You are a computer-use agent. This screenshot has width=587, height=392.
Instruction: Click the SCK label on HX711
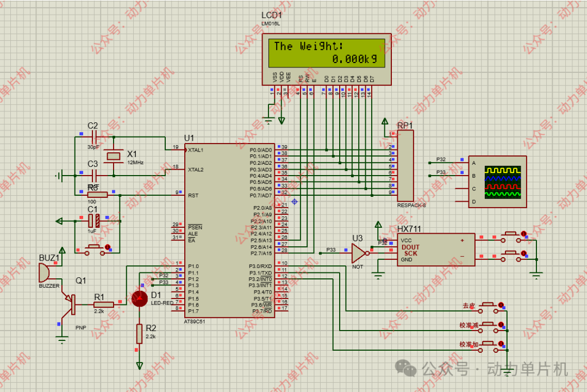point(410,253)
